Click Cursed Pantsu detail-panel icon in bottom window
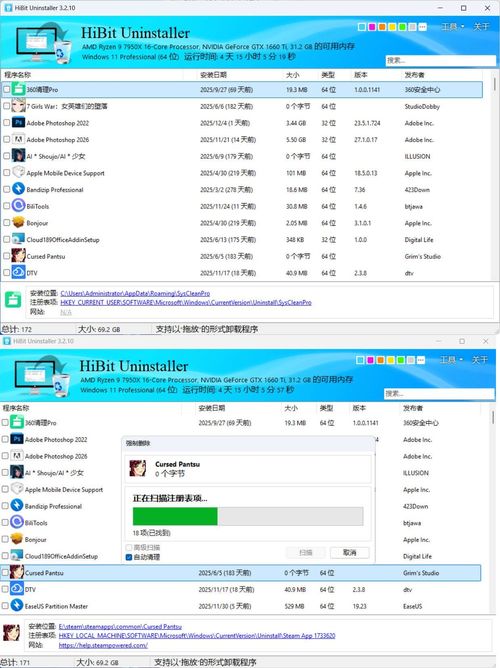The width and height of the screenshot is (500, 668). tap(11, 633)
